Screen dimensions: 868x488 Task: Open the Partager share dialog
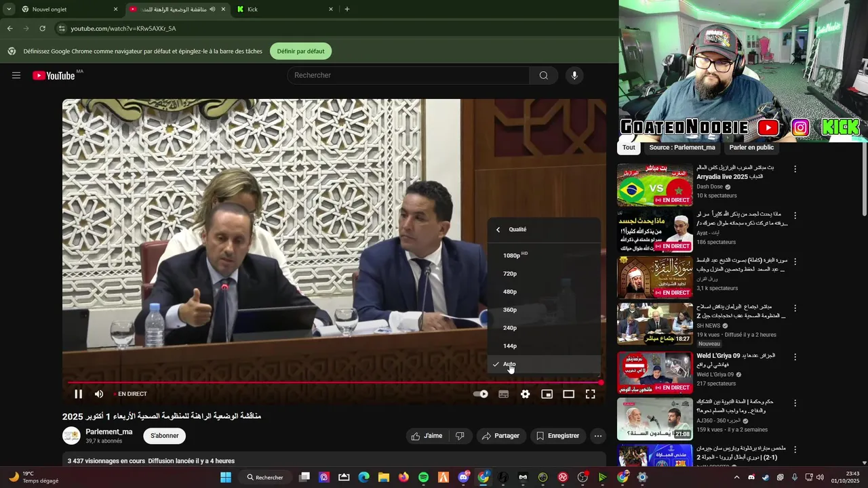[500, 436]
